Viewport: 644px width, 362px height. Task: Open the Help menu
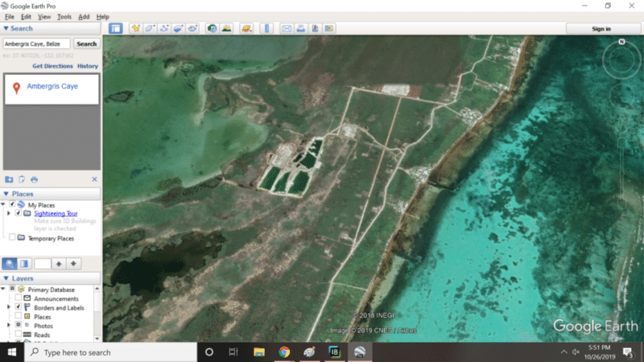(x=103, y=17)
